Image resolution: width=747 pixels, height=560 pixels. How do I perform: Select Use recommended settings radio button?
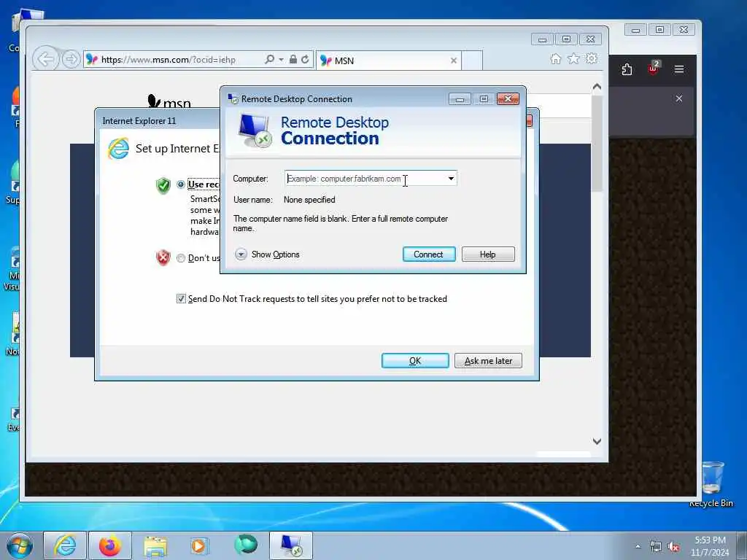[181, 184]
